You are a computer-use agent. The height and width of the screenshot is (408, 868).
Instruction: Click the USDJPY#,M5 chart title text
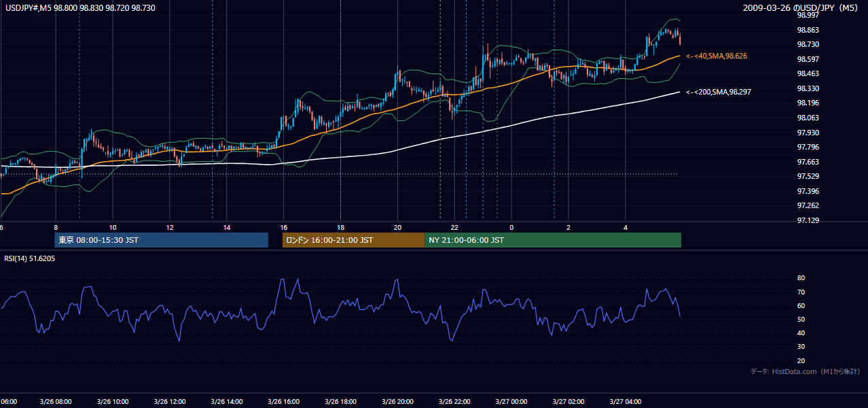coord(80,8)
